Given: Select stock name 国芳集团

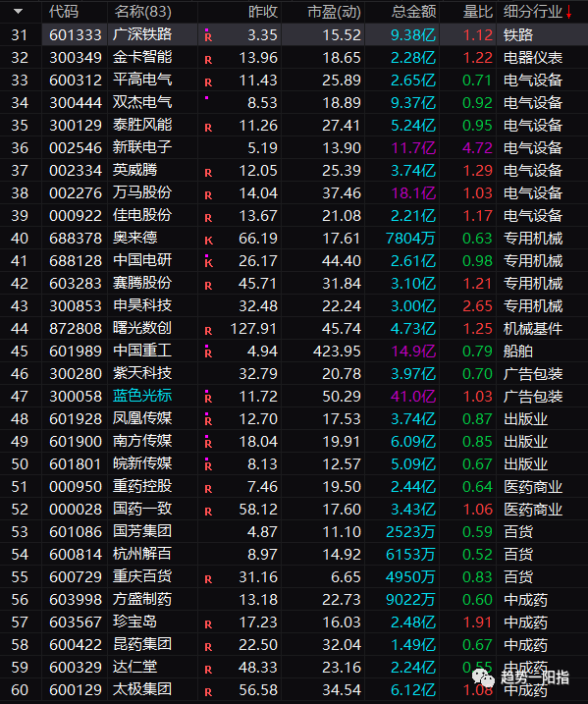Looking at the screenshot, I should click(x=142, y=531).
